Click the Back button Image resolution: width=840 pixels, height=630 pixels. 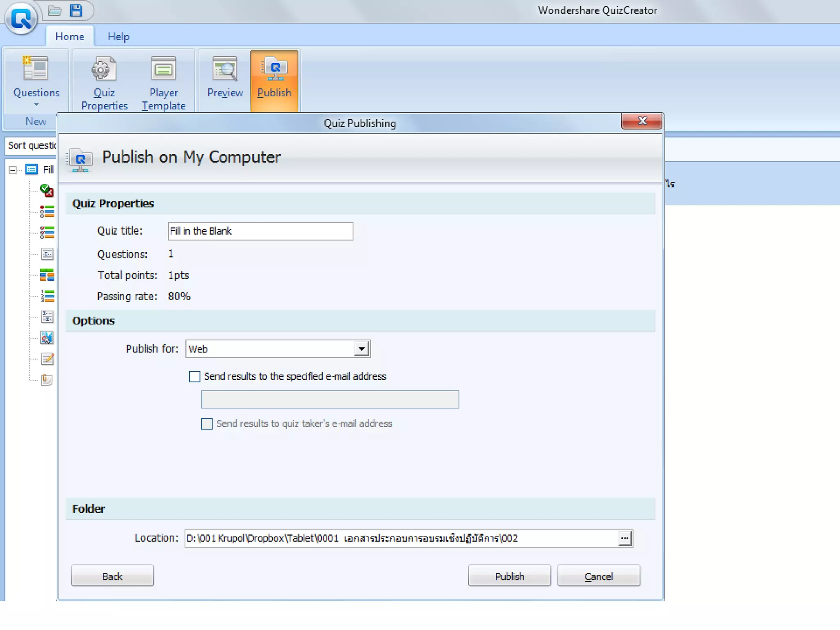(112, 576)
